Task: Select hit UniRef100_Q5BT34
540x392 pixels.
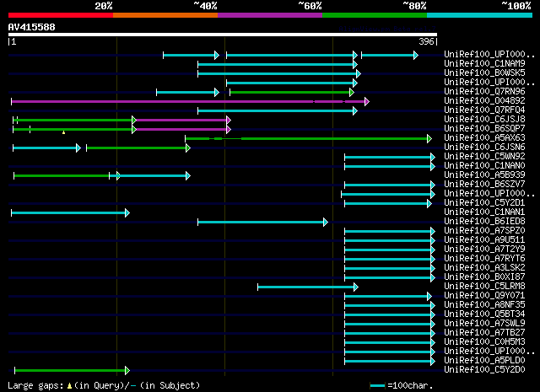Action: (x=484, y=314)
